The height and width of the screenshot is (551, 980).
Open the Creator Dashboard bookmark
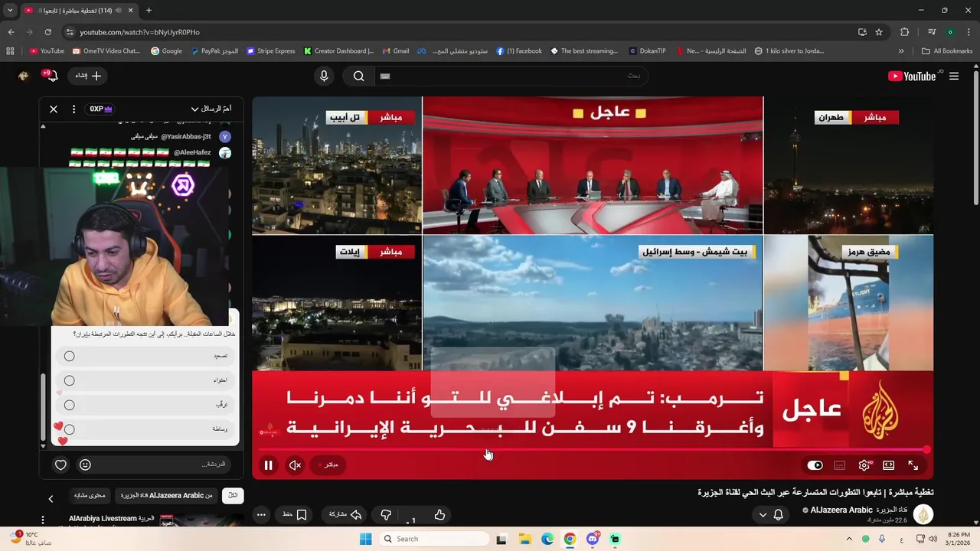(338, 51)
